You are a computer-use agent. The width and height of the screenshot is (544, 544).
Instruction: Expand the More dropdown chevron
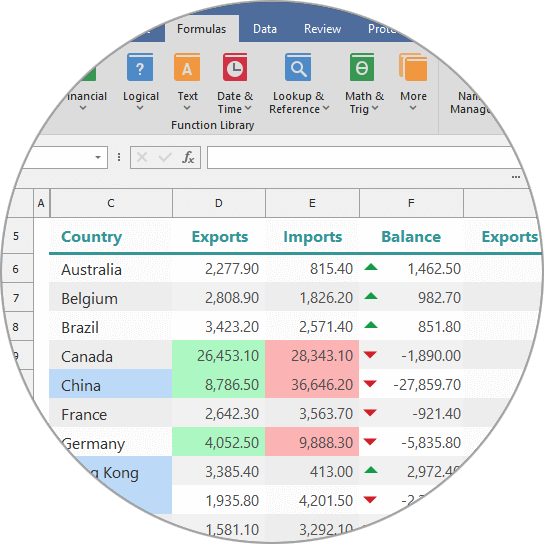coord(413,108)
